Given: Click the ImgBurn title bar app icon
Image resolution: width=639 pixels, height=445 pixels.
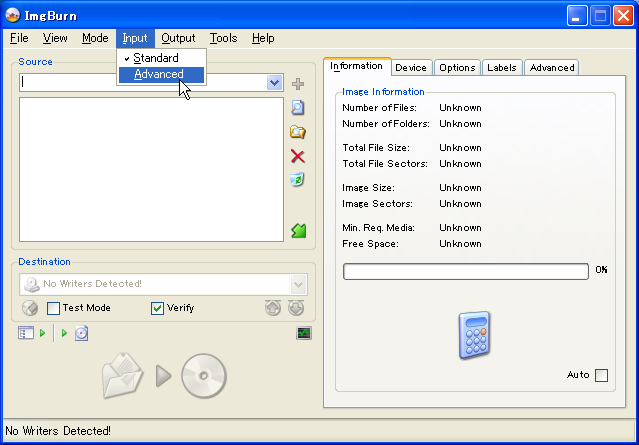Looking at the screenshot, I should point(13,15).
